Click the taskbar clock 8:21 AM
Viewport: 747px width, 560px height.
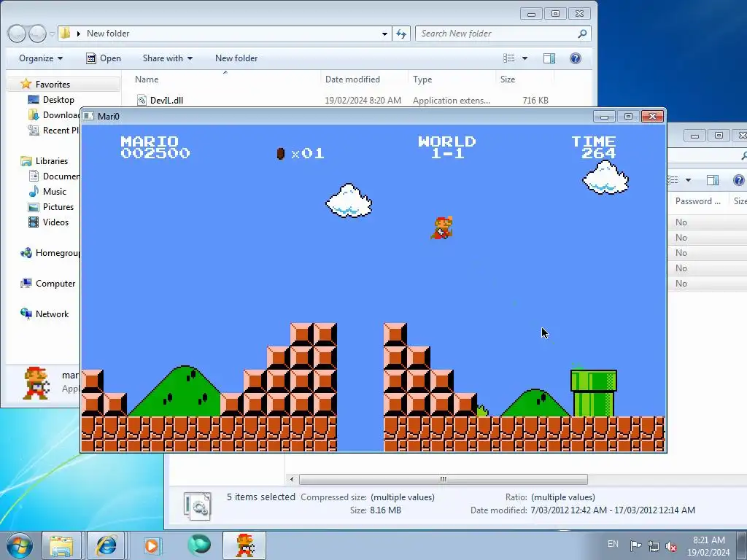tap(708, 540)
